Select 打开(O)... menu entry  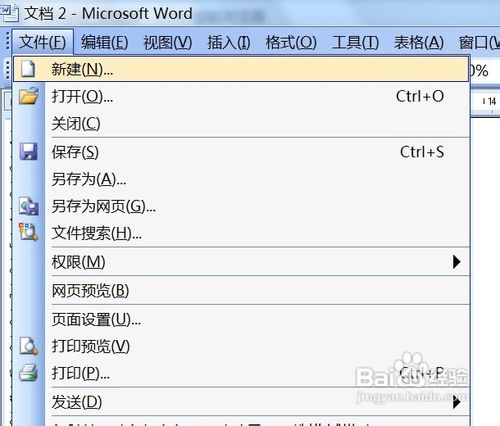pyautogui.click(x=241, y=96)
